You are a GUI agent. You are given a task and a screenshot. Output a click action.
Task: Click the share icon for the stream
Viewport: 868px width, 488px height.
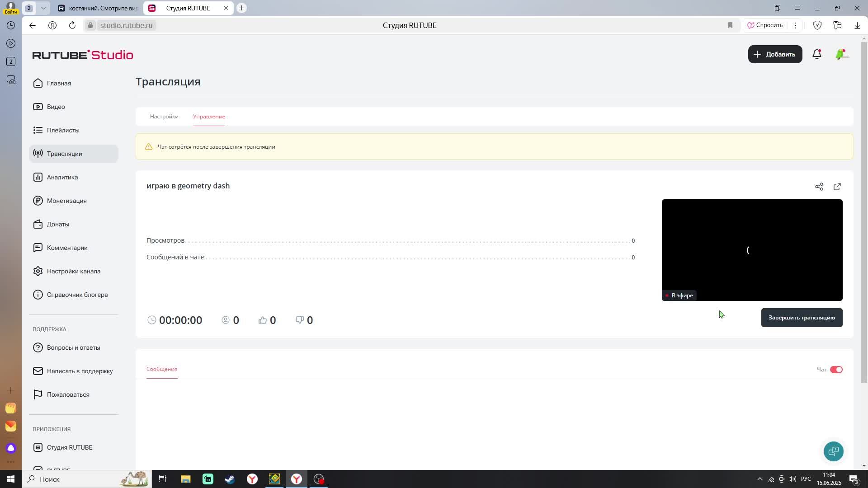click(819, 187)
